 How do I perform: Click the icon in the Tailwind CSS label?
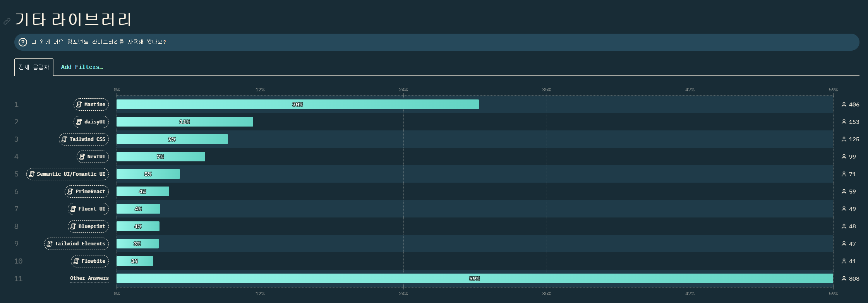64,139
